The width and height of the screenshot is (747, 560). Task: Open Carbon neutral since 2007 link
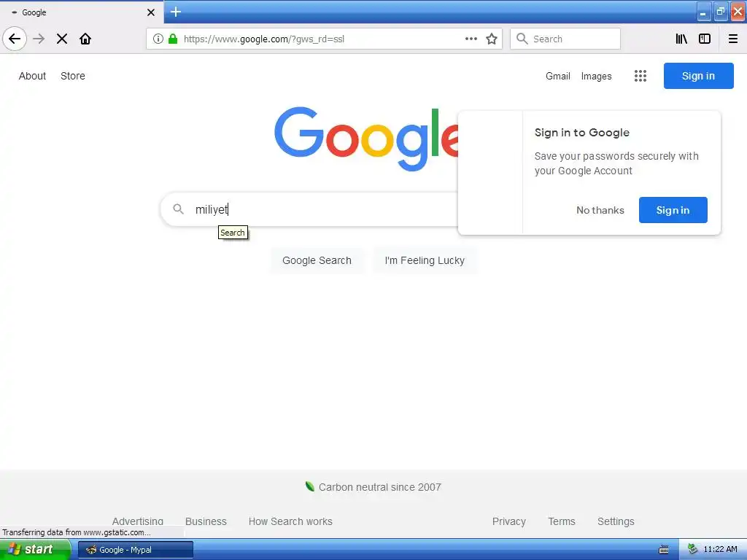click(x=379, y=487)
